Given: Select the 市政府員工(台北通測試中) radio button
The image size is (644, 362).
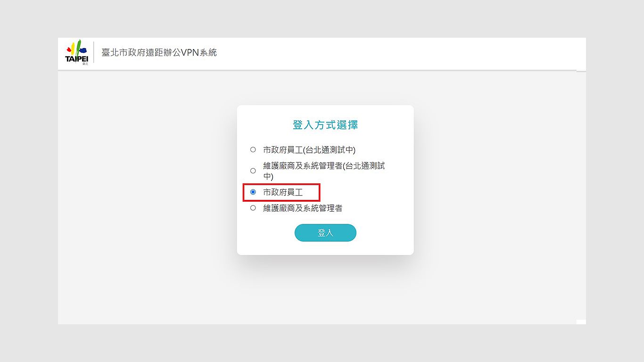Looking at the screenshot, I should point(253,149).
